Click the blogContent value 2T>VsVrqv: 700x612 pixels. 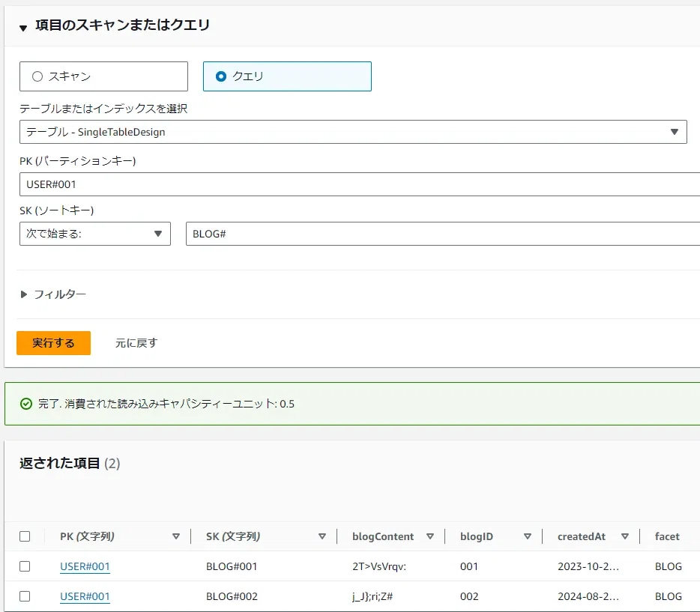(379, 566)
